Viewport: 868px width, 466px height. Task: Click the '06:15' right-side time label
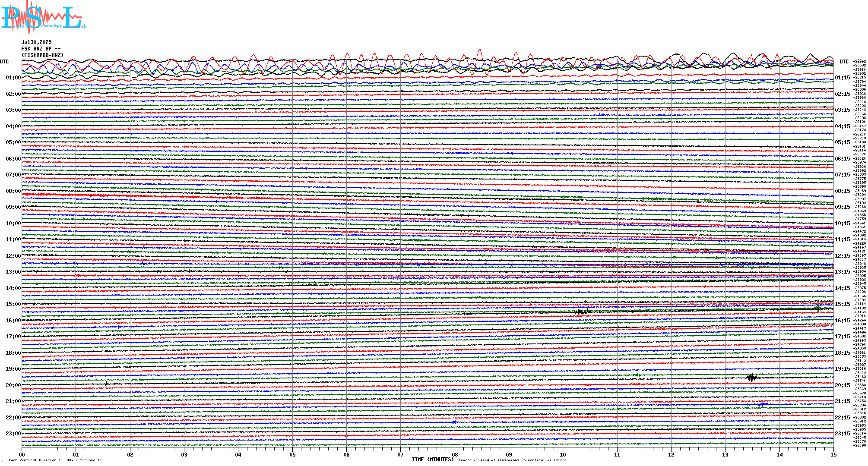pos(843,159)
